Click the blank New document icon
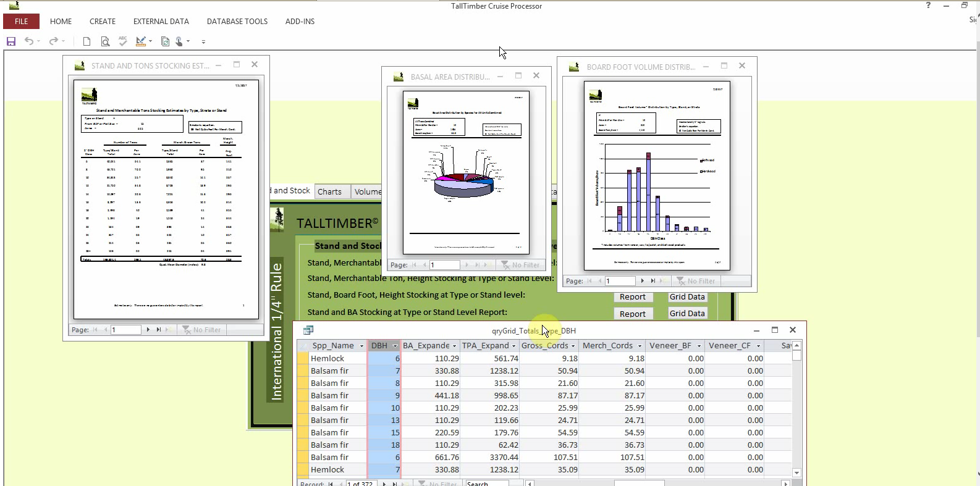This screenshot has width=980, height=486. click(87, 41)
